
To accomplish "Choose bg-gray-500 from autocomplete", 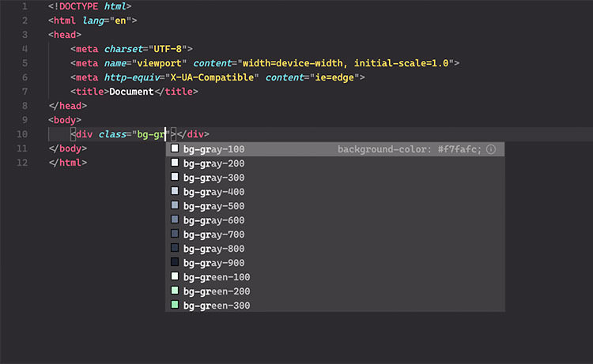I will (335, 206).
